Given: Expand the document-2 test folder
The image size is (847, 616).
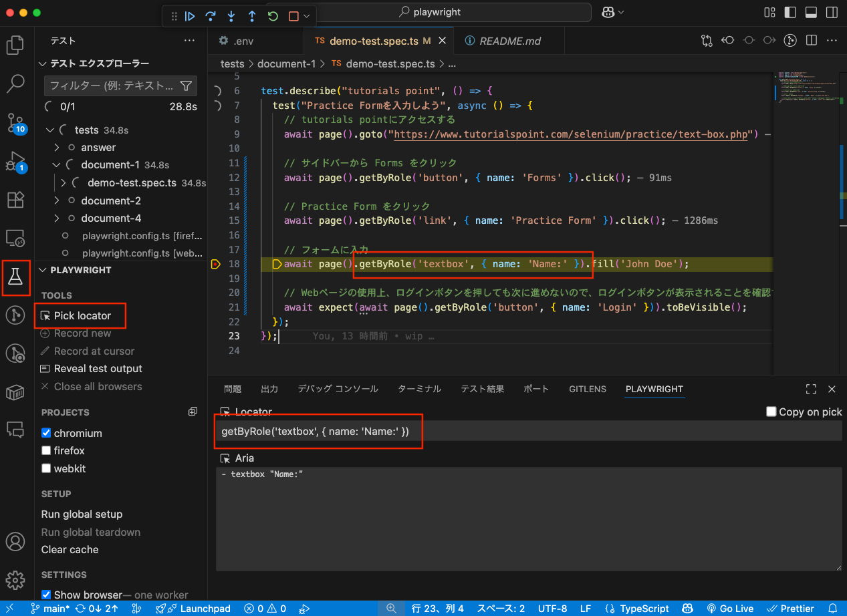Looking at the screenshot, I should pyautogui.click(x=57, y=200).
